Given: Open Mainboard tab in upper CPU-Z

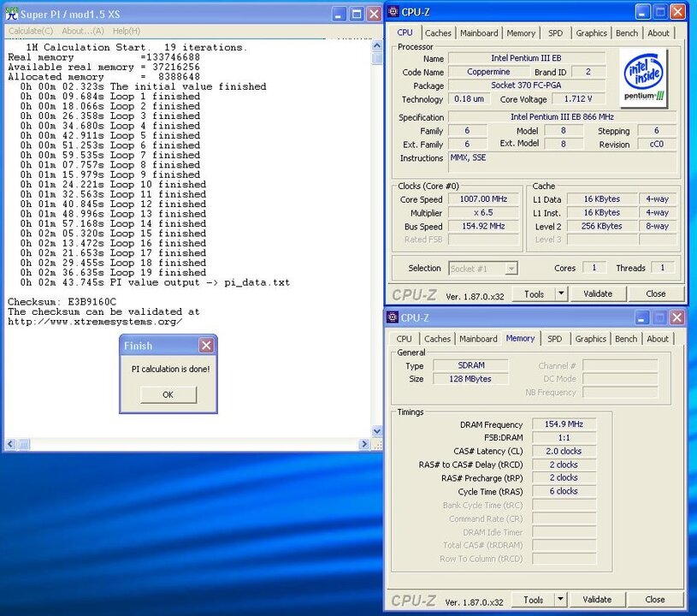Looking at the screenshot, I should [x=479, y=33].
